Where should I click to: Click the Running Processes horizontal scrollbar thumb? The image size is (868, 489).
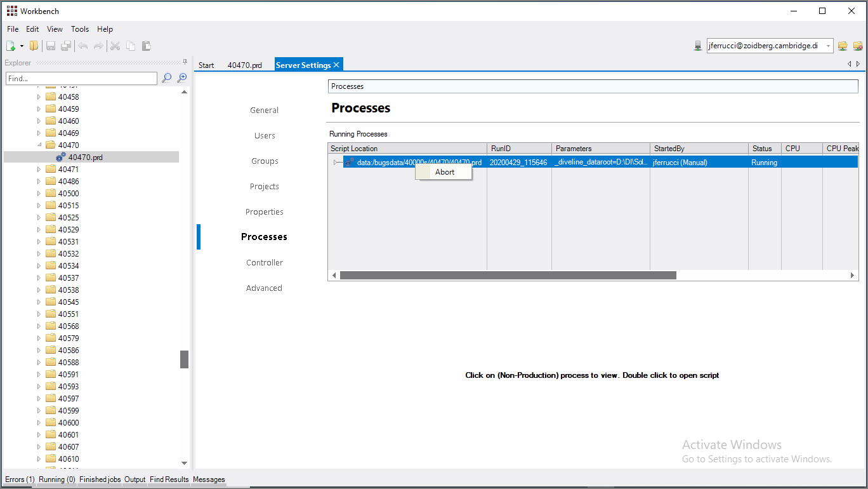click(x=508, y=276)
